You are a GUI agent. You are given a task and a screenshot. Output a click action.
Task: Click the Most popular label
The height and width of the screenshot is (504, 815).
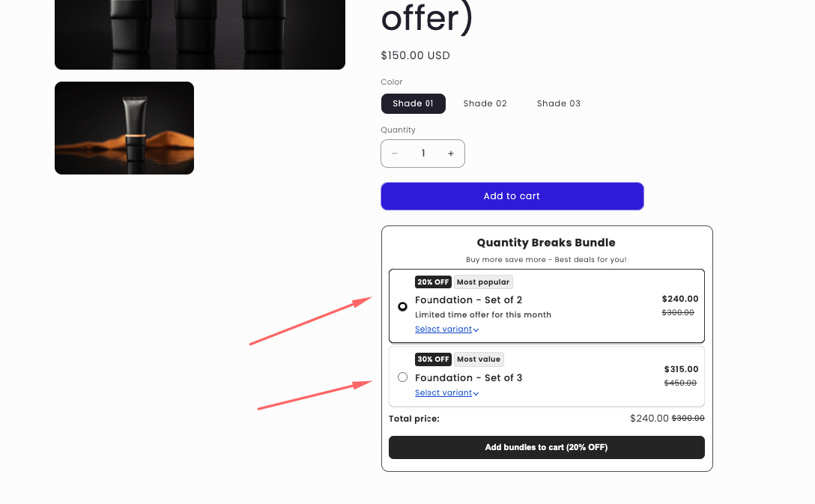[x=483, y=282]
